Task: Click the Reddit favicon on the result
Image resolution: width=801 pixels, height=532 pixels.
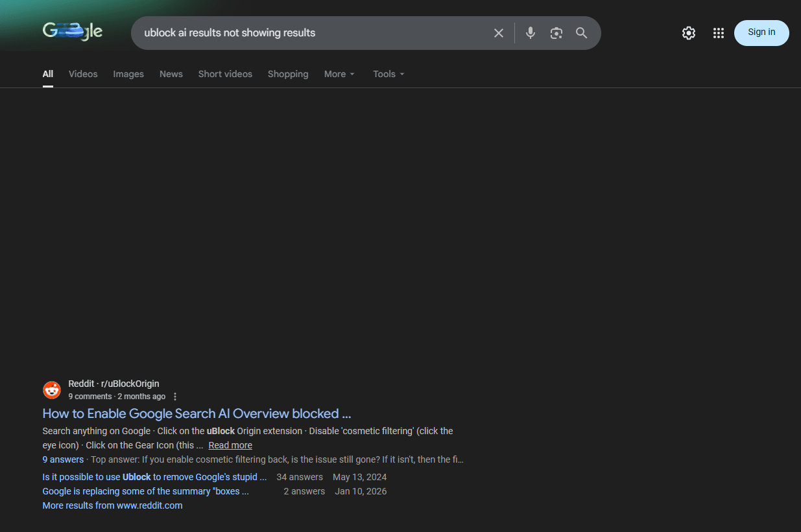Action: pyautogui.click(x=52, y=390)
